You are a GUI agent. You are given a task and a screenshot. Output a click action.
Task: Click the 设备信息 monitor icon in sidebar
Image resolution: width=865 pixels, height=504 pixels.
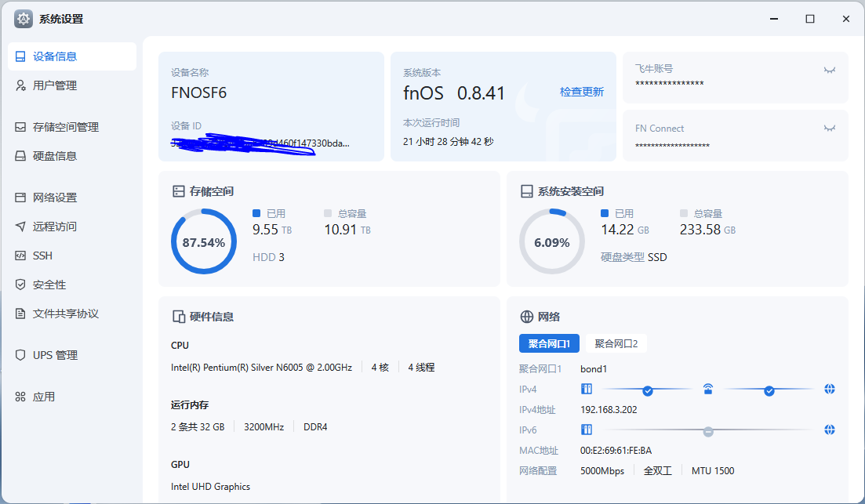click(20, 56)
